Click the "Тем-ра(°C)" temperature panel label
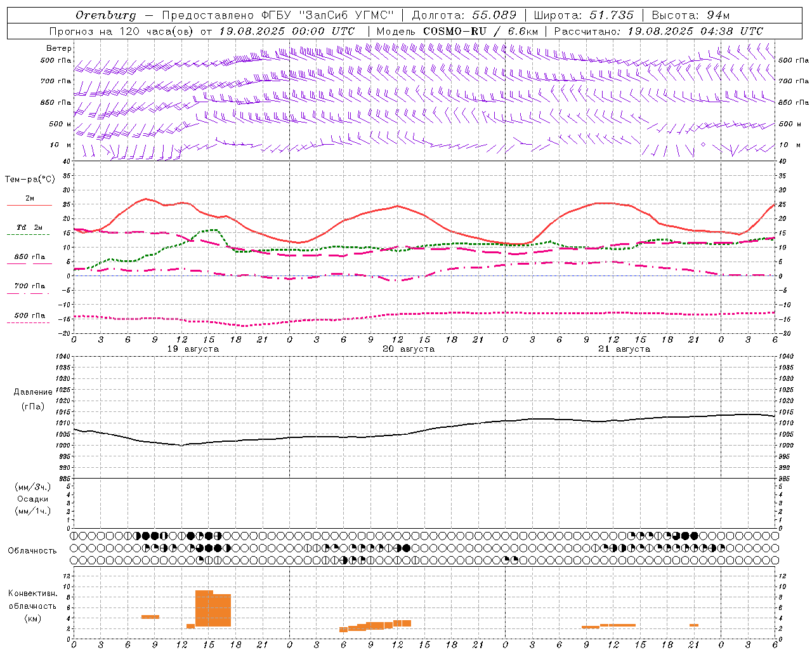The height and width of the screenshot is (650, 812). coord(30,180)
